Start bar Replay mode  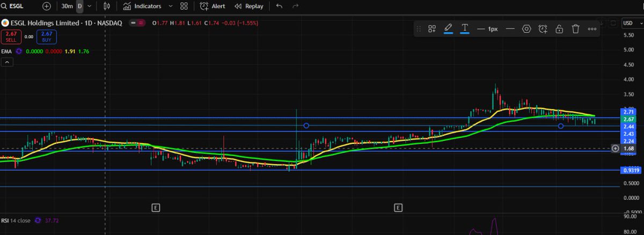click(249, 6)
